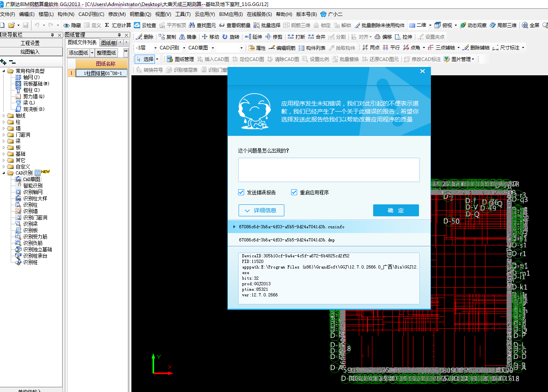This screenshot has height=392, width=548.
Task: Click the problem description text box
Action: (329, 170)
